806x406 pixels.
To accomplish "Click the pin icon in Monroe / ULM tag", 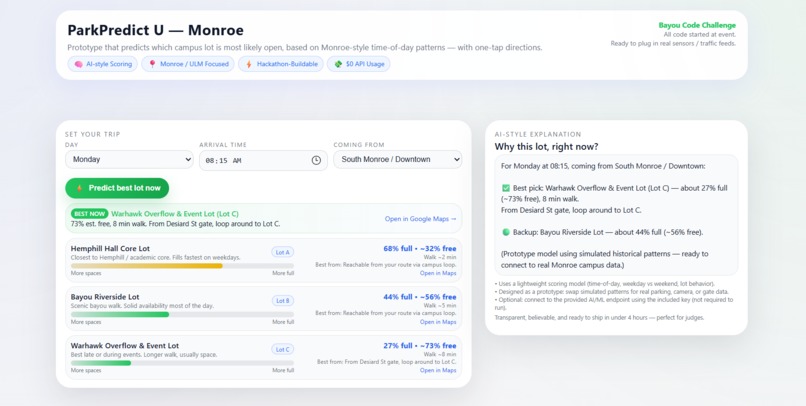I will [152, 64].
